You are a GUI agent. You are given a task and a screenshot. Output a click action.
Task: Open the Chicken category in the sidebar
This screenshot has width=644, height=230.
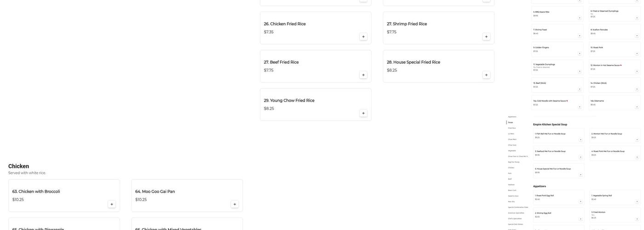511,167
